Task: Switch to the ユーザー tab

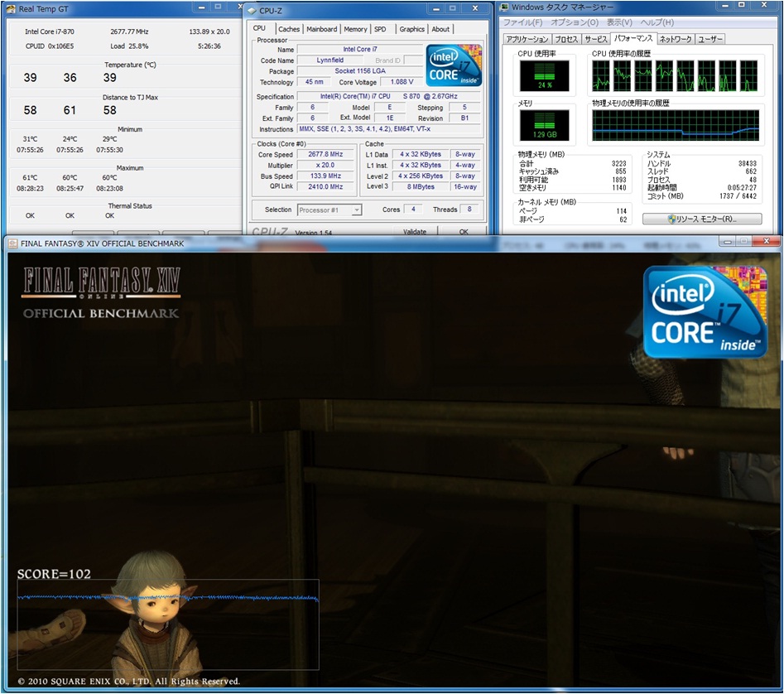Action: pyautogui.click(x=709, y=39)
